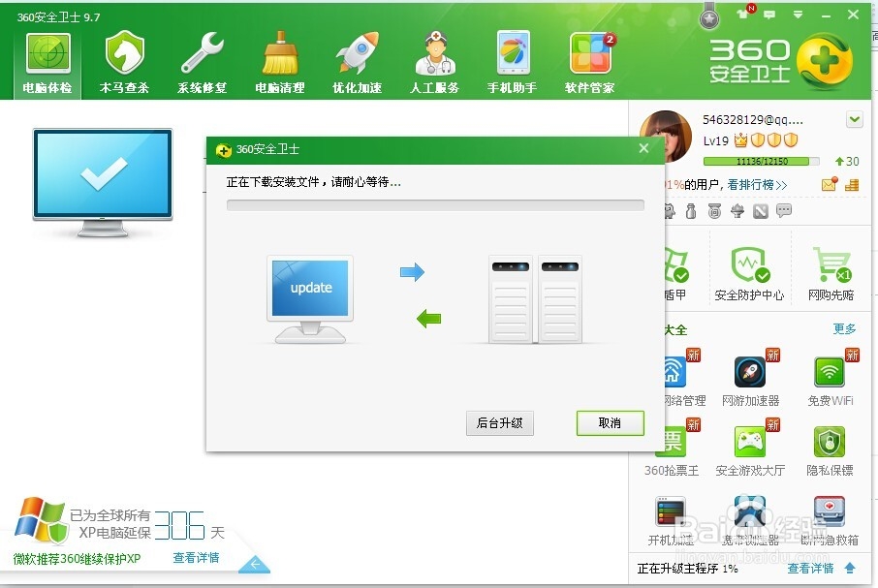Click the medal icon in title bar
This screenshot has width=878, height=588.
pos(709,16)
